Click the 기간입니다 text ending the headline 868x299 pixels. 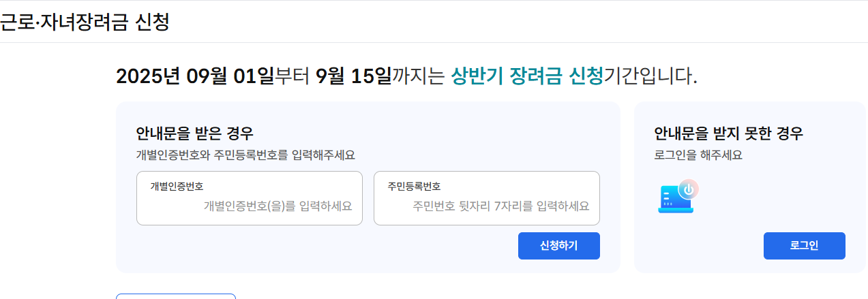tap(651, 76)
